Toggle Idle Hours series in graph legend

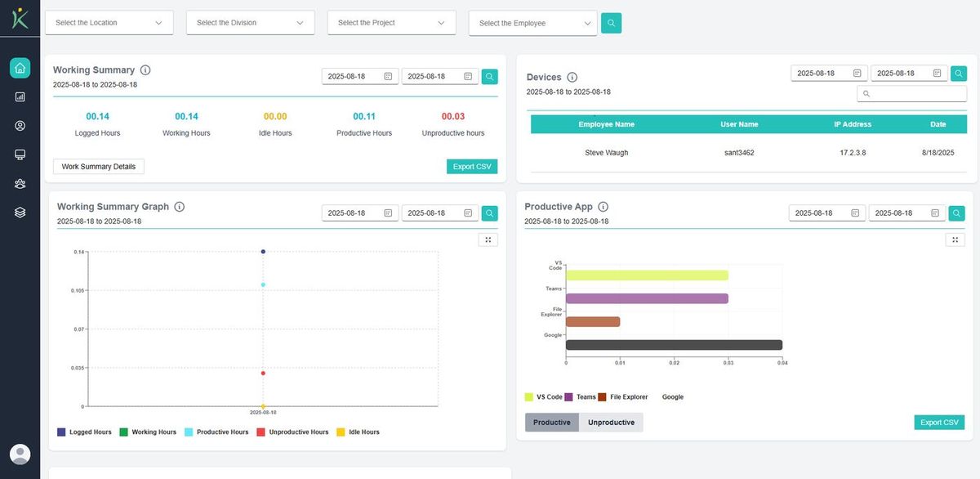coord(358,432)
